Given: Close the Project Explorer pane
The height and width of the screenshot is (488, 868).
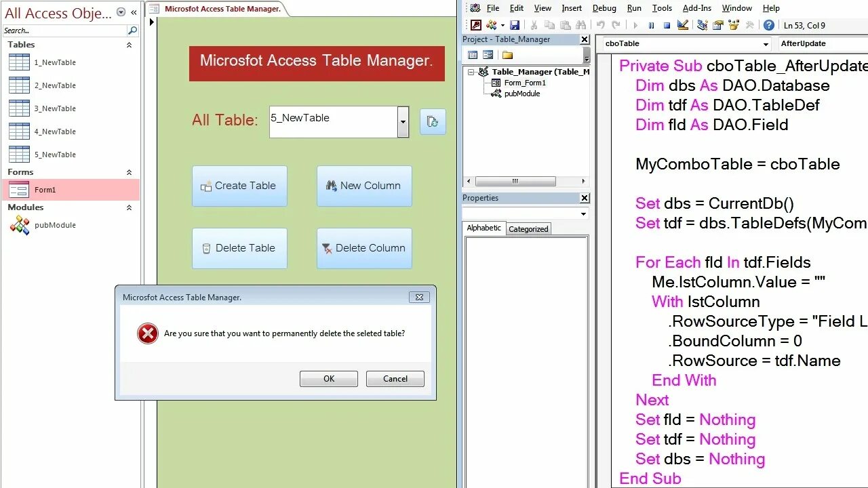Looking at the screenshot, I should [585, 39].
